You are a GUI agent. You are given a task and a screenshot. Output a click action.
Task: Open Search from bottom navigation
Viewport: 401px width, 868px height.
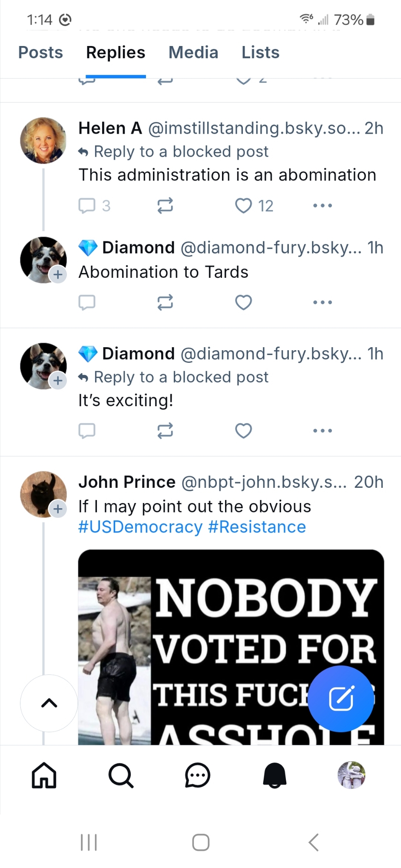pyautogui.click(x=121, y=775)
